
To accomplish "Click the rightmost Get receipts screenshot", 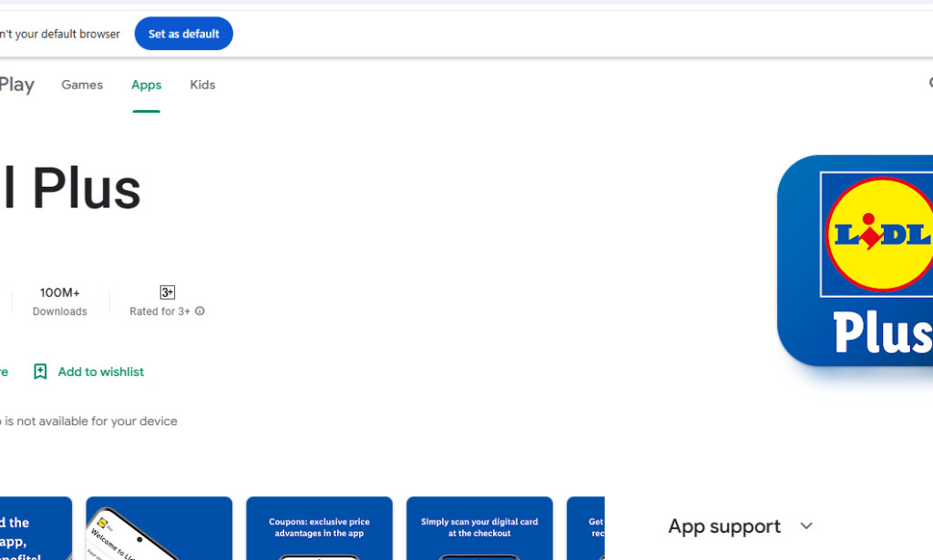I will [586, 528].
